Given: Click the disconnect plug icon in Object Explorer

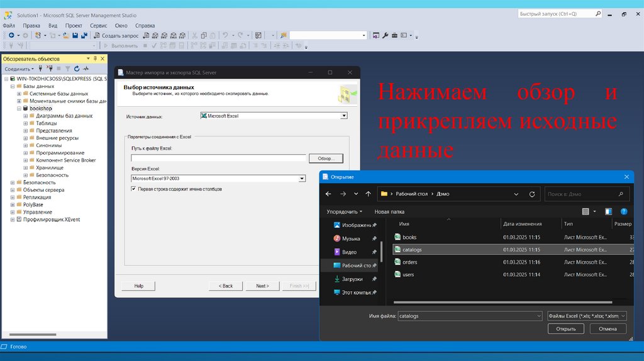Looking at the screenshot, I should 49,69.
